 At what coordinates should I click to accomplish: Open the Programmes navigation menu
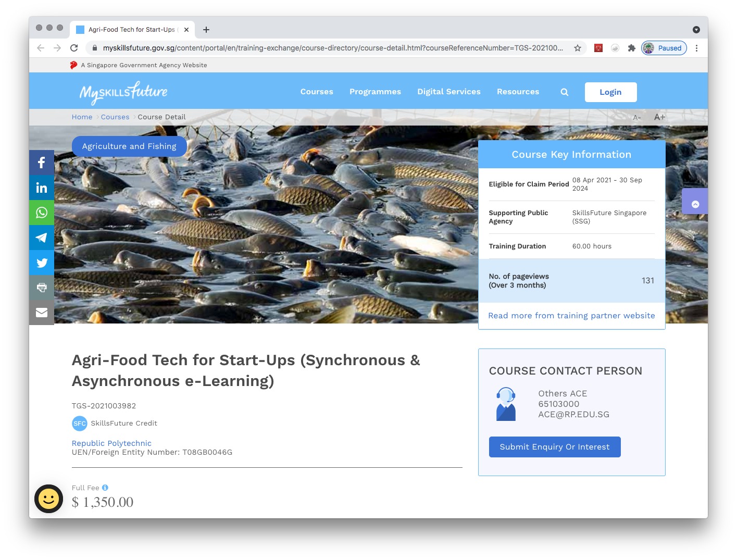point(375,92)
